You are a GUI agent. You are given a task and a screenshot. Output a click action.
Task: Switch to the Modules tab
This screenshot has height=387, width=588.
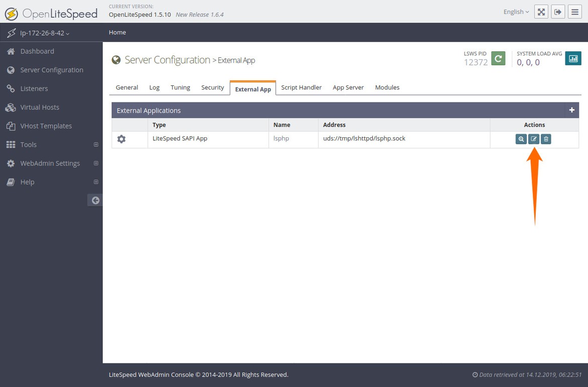click(x=387, y=87)
